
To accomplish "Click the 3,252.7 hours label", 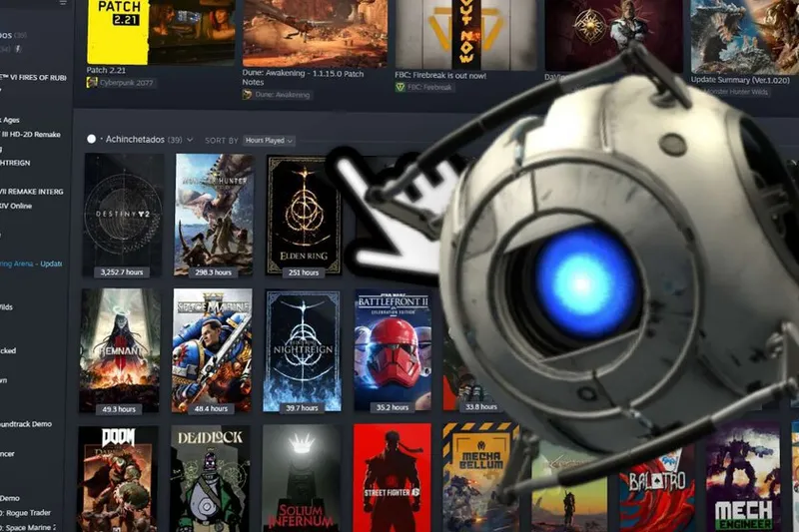I will [122, 272].
